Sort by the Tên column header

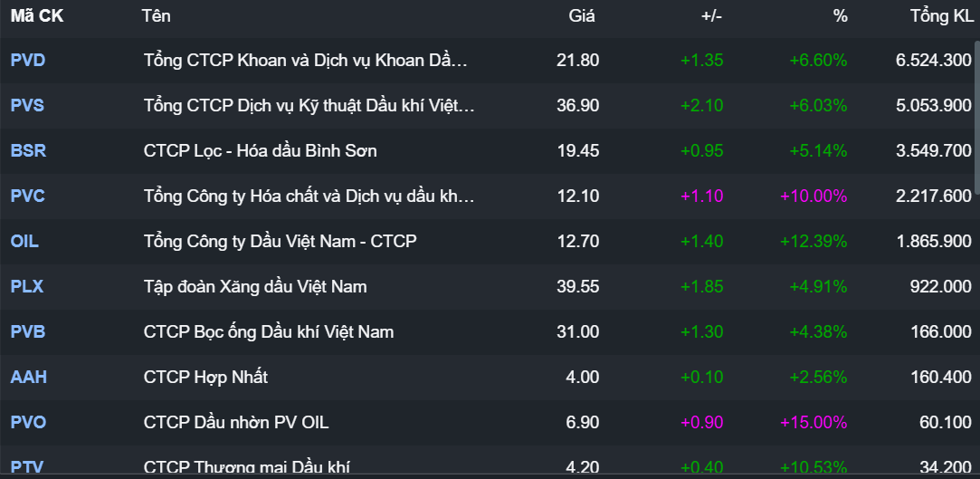coord(156,16)
